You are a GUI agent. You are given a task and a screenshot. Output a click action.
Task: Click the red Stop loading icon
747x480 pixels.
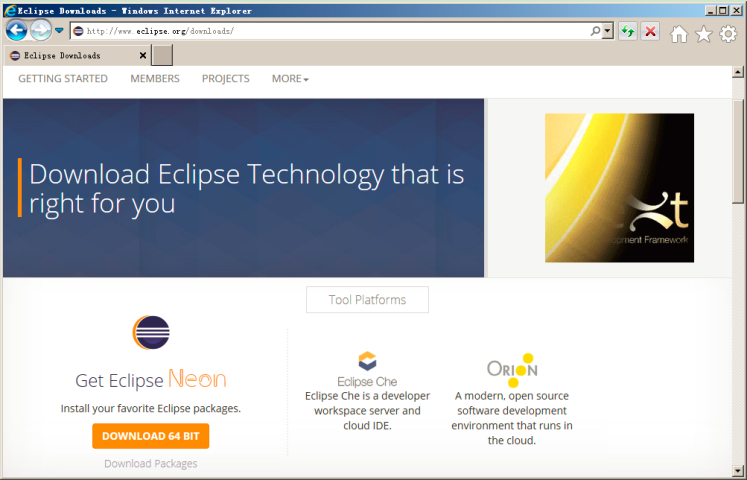click(x=650, y=31)
